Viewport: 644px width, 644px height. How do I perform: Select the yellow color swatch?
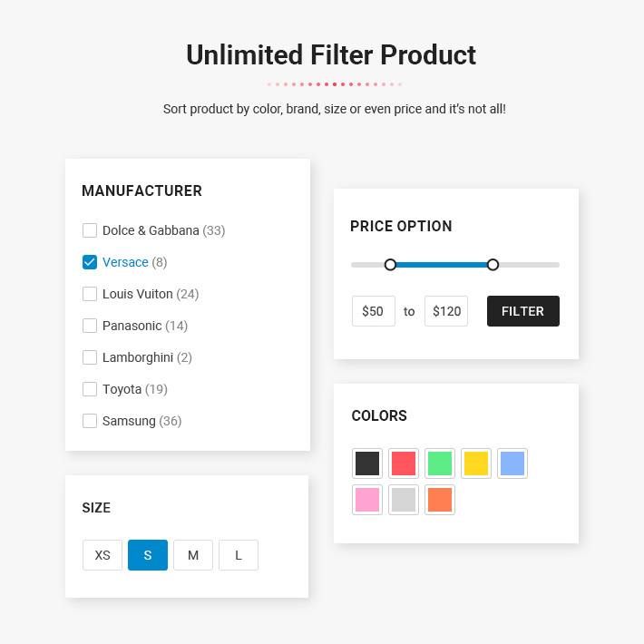(476, 463)
